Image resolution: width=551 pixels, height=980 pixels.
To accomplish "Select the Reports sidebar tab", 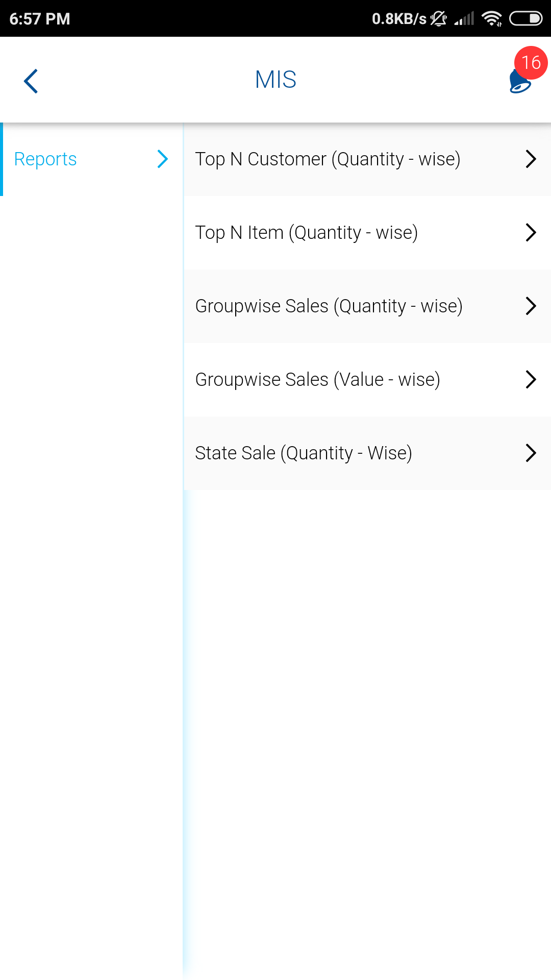I will [x=45, y=159].
